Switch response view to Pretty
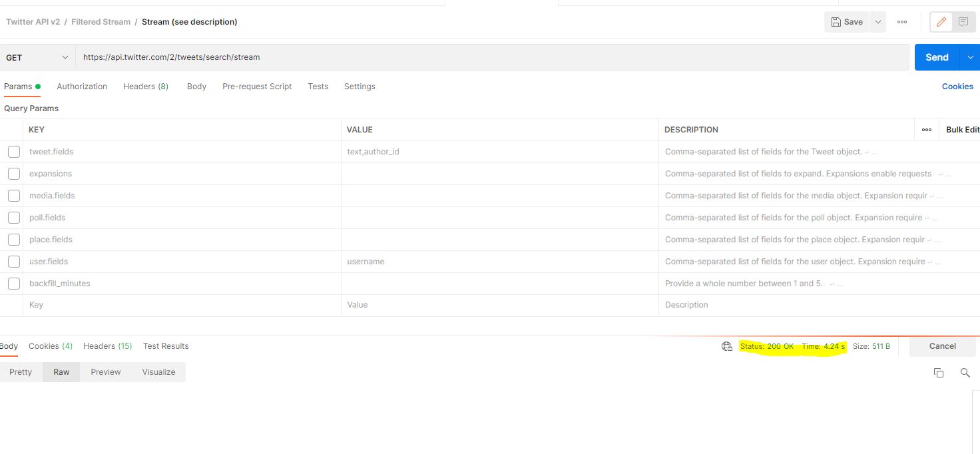Image resolution: width=980 pixels, height=454 pixels. coord(21,372)
